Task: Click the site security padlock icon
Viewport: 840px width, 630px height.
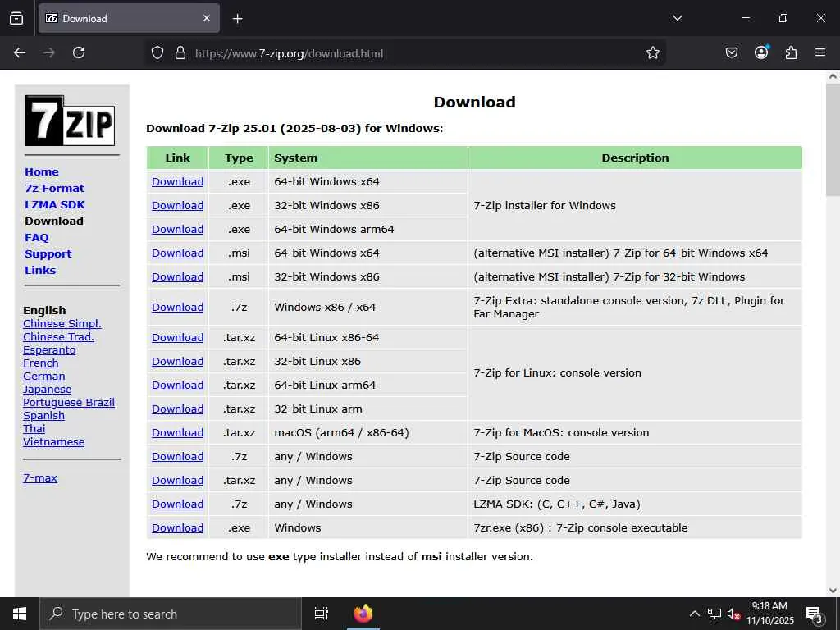Action: (180, 53)
